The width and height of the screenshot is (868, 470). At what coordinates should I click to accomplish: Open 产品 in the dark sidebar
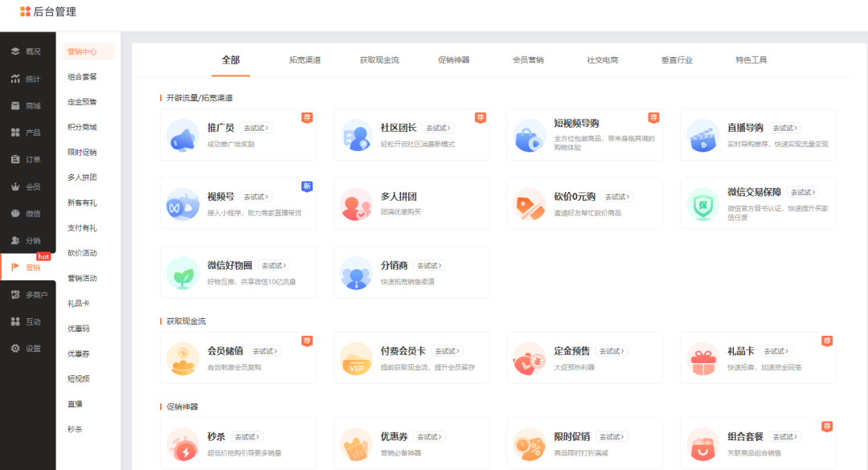tap(27, 133)
